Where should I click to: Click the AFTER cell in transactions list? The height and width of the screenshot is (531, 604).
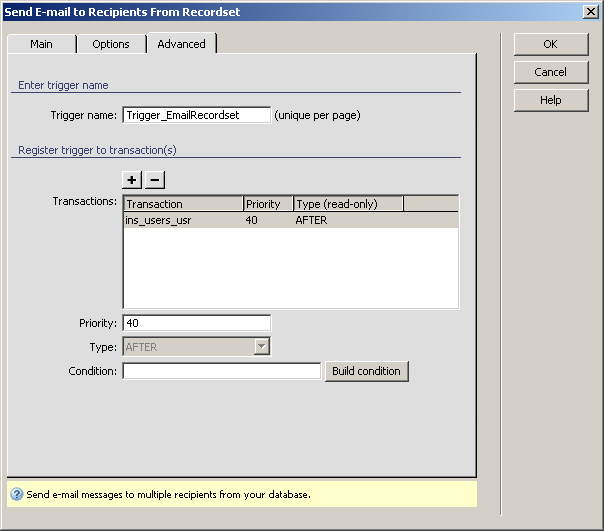pos(311,220)
